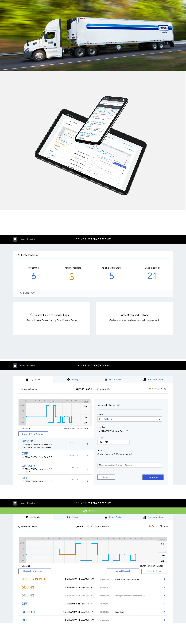Click the Driver Profile person icon in the Success screen
Screen dimensions: 186x644
[x=106, y=517]
